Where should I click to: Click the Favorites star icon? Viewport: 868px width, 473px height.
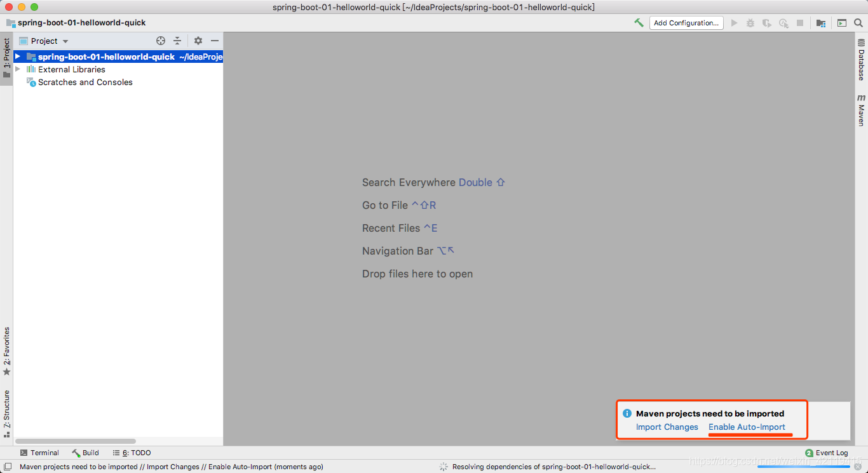click(x=6, y=371)
